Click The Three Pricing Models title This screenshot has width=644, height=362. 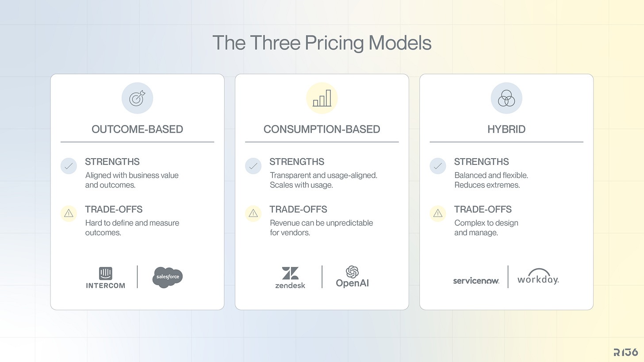click(x=322, y=43)
